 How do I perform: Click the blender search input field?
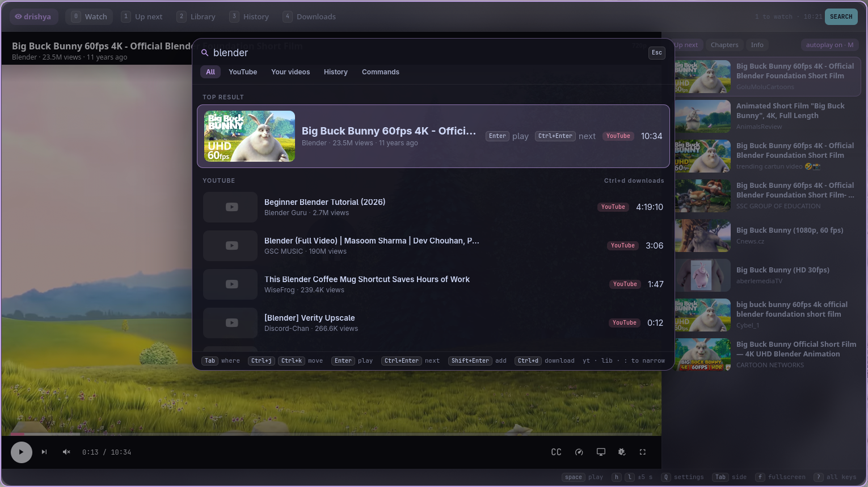tap(428, 53)
